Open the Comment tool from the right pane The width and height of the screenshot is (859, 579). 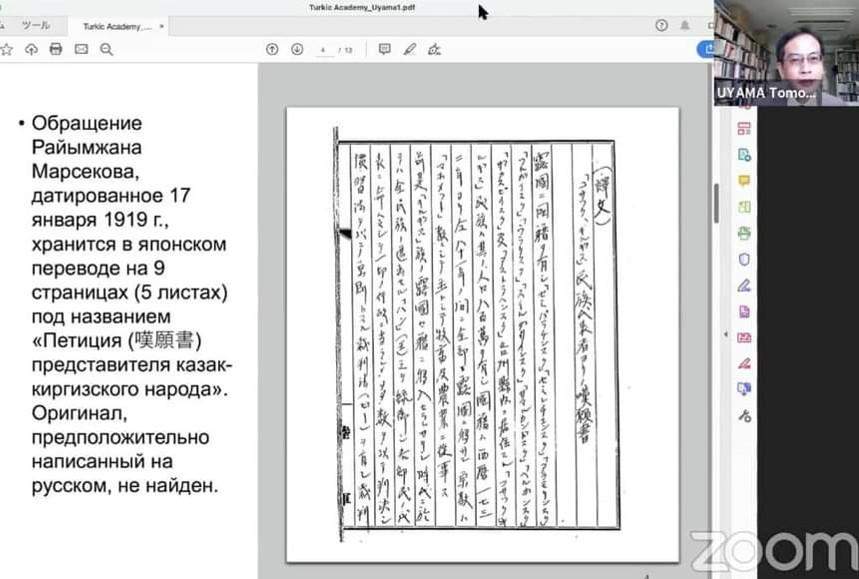coord(741,183)
